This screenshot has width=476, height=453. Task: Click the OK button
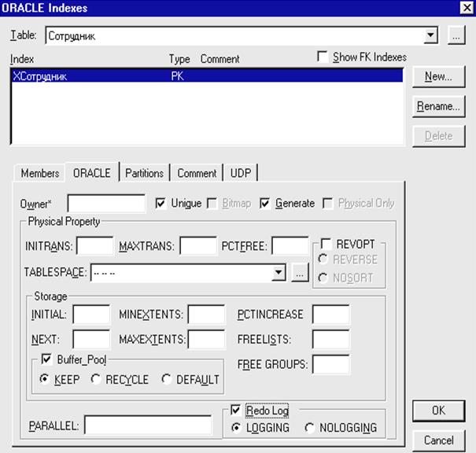[438, 411]
